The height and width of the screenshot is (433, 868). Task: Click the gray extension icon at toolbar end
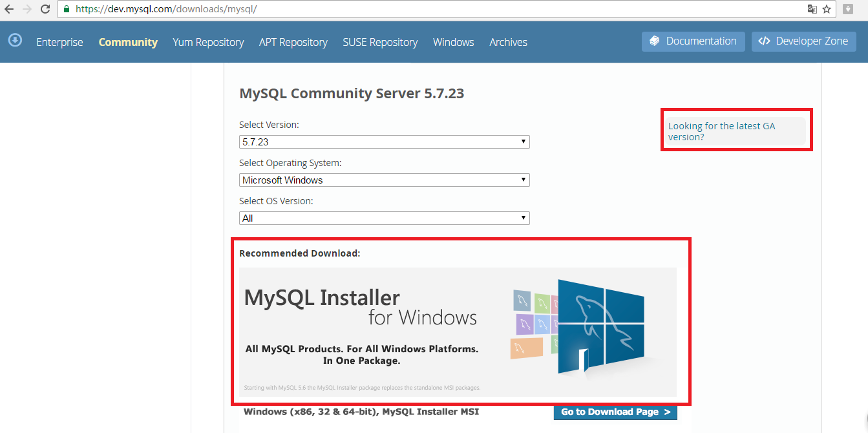click(848, 9)
